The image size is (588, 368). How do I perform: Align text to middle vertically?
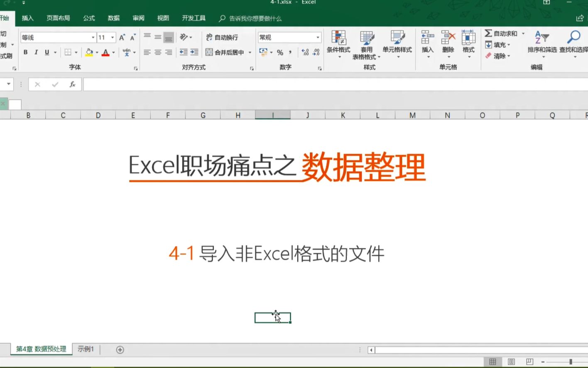158,37
